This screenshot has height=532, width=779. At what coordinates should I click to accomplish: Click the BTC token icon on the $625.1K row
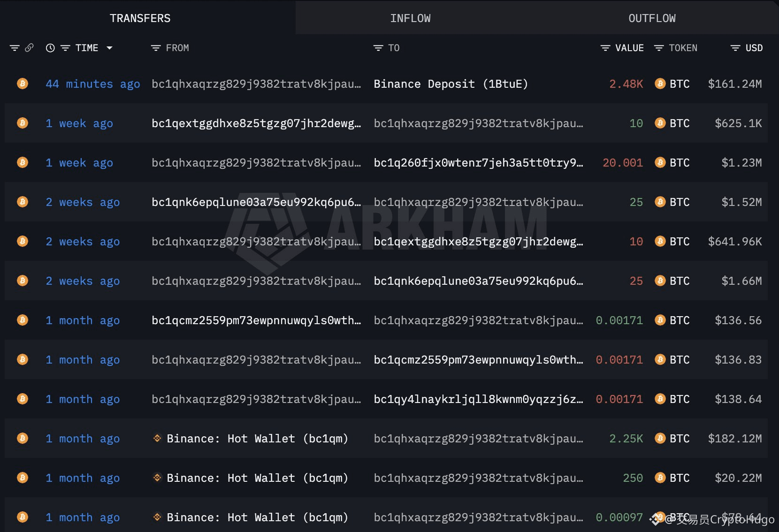point(660,123)
